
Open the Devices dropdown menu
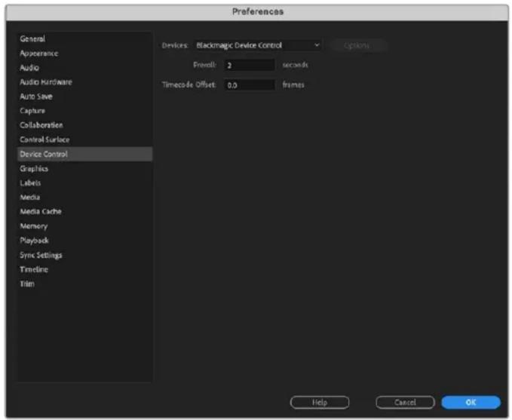pos(257,45)
